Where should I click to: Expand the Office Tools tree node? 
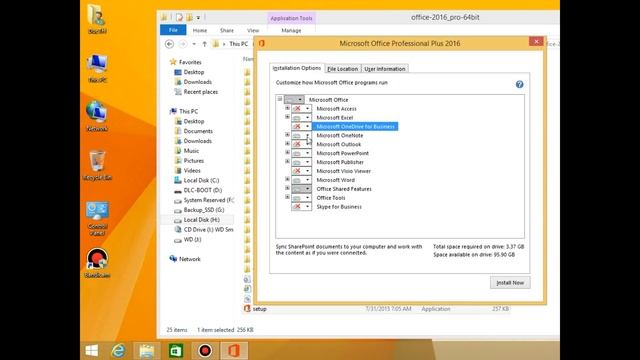tap(287, 197)
